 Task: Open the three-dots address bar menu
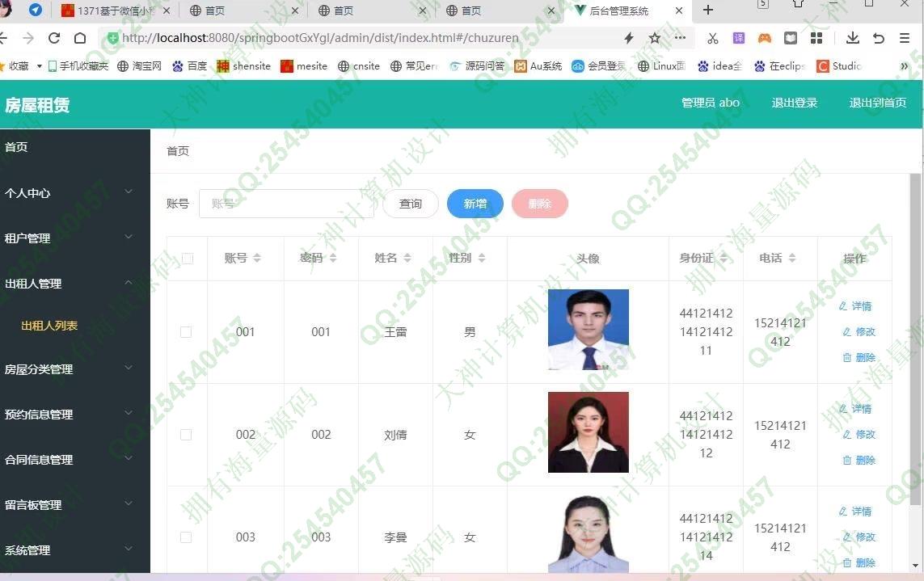click(680, 38)
